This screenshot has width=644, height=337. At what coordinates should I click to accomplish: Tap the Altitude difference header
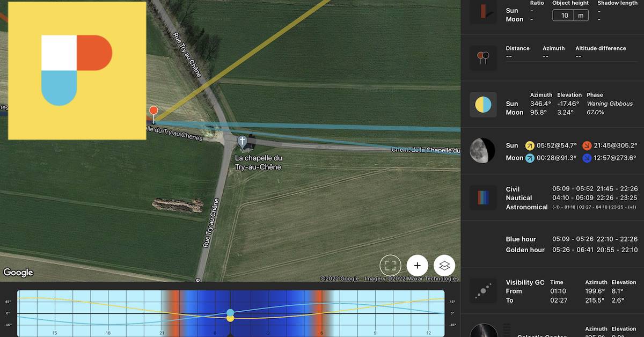click(601, 48)
